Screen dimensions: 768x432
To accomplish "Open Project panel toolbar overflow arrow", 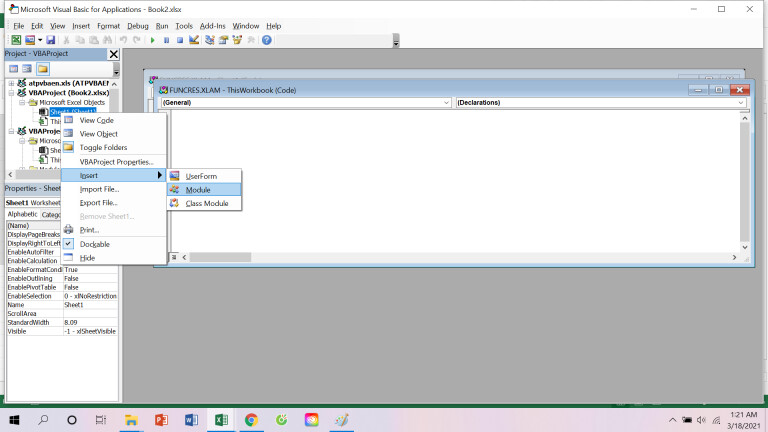I will pyautogui.click(x=116, y=70).
